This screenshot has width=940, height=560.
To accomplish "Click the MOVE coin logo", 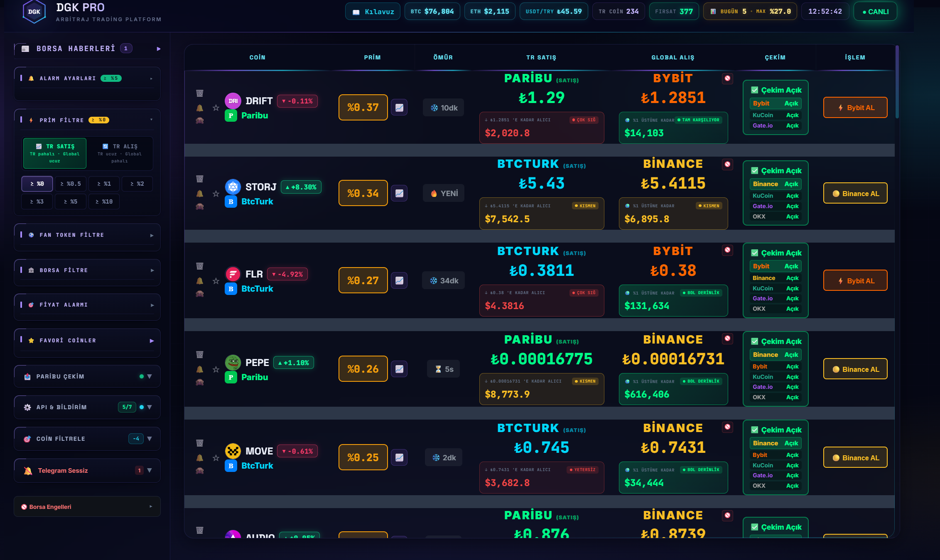I will (233, 451).
